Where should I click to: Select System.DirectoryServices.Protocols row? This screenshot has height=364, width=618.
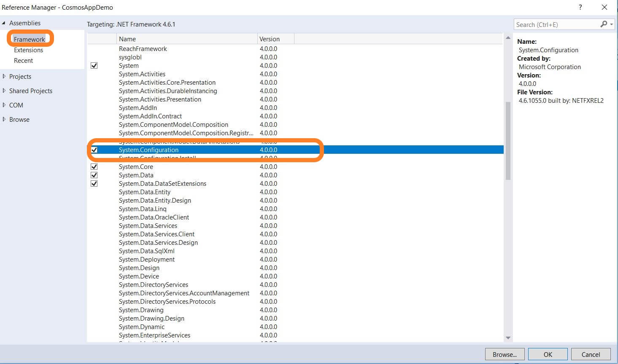(x=295, y=302)
